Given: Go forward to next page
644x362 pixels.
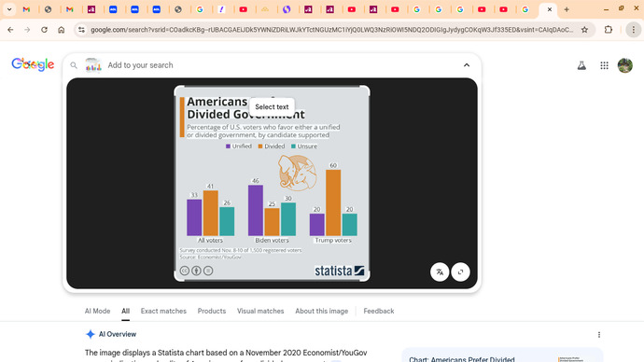Looking at the screenshot, I should pyautogui.click(x=27, y=30).
